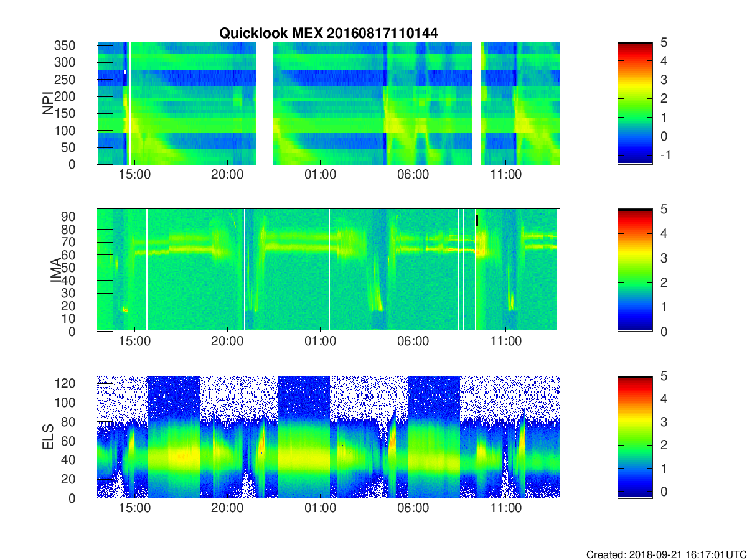Click "01:00" time label under IMA plot

click(320, 342)
